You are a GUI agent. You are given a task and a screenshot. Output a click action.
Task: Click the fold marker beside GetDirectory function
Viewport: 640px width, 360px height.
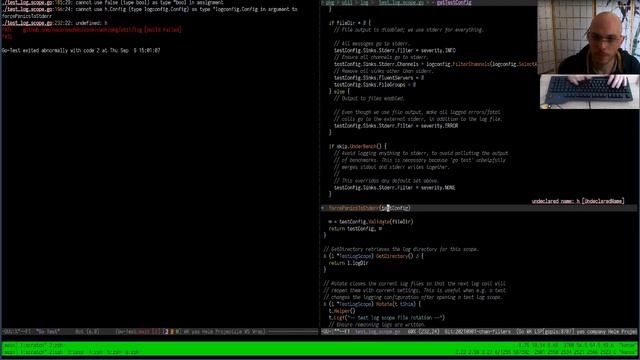(x=325, y=256)
